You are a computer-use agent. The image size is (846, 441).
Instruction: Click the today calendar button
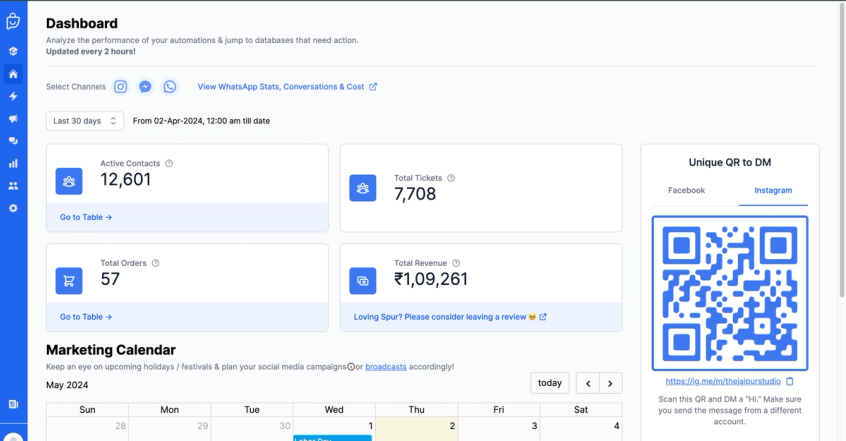[x=550, y=383]
